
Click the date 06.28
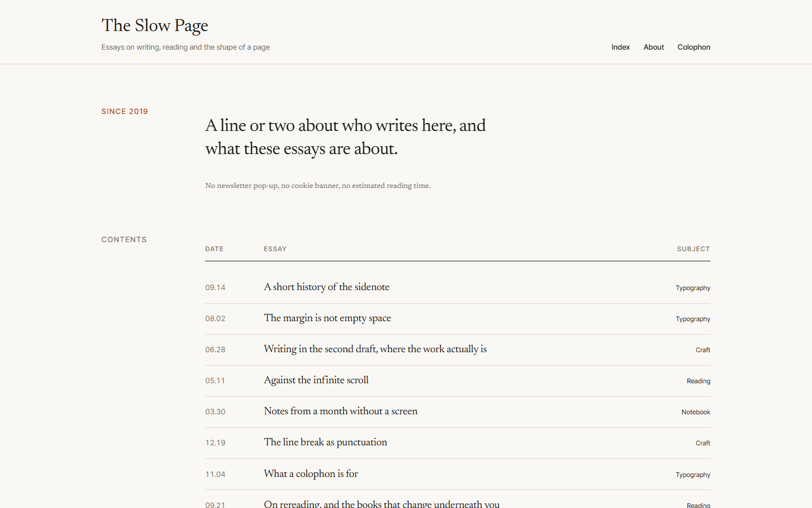215,349
